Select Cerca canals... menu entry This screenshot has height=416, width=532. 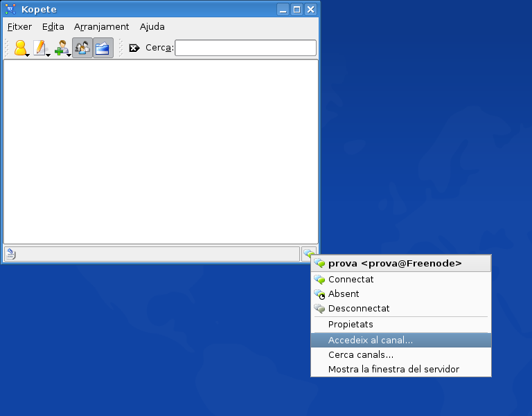401,354
